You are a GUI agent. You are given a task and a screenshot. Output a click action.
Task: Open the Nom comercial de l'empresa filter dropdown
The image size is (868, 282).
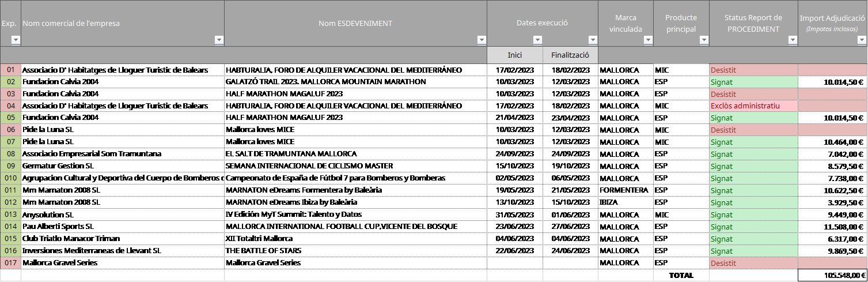pyautogui.click(x=219, y=40)
